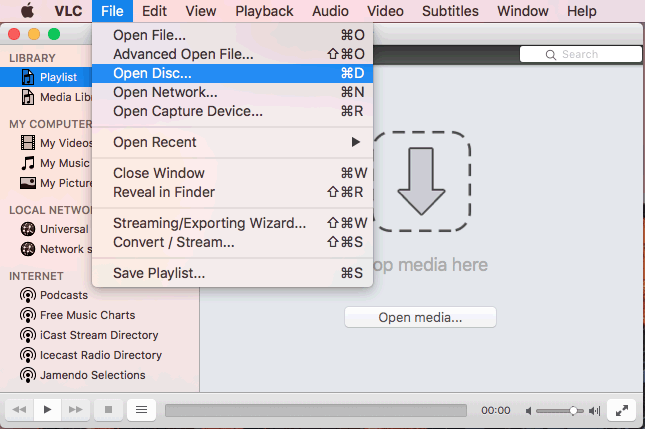Image resolution: width=645 pixels, height=429 pixels.
Task: Click the next track button
Action: [x=76, y=410]
